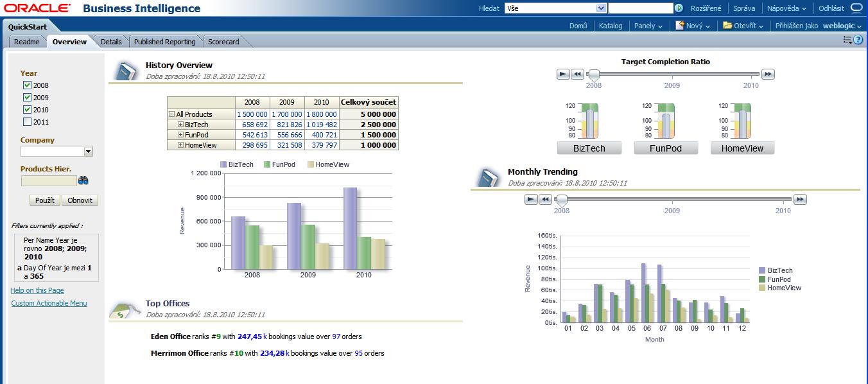The image size is (868, 384).
Task: Expand the BizTech row in the products table
Action: click(182, 125)
